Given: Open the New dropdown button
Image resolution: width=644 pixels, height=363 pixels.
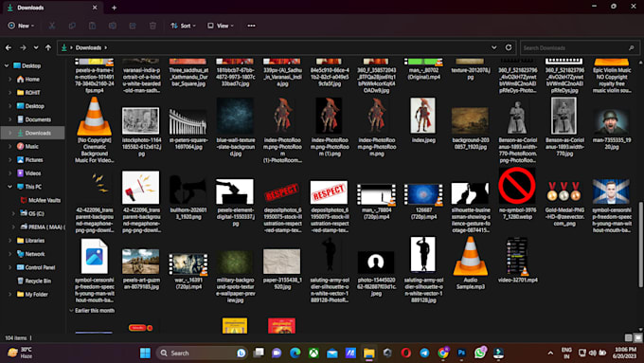Looking at the screenshot, I should tap(21, 26).
